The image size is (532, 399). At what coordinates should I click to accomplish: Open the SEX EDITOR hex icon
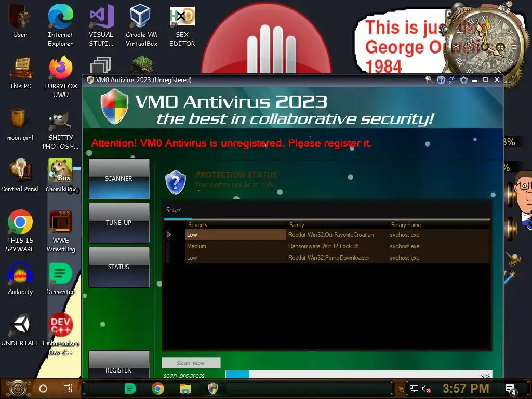click(182, 25)
